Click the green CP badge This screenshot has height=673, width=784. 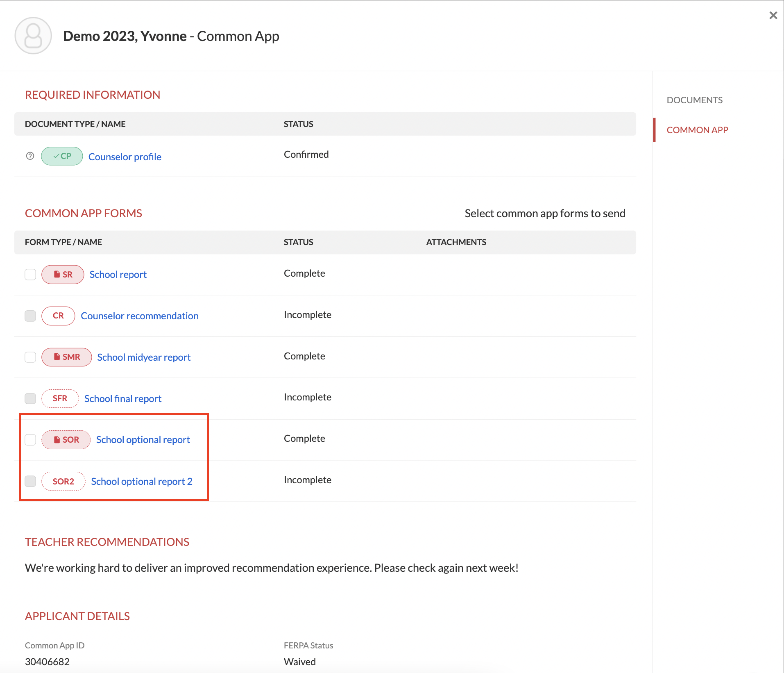coord(62,156)
